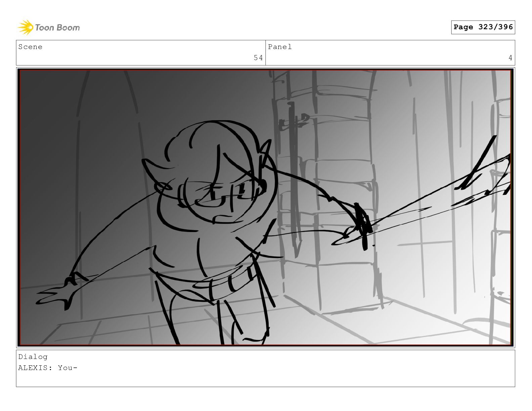Click the Toon Boom logo
Viewport: 532px width, 411px height.
tap(49, 28)
